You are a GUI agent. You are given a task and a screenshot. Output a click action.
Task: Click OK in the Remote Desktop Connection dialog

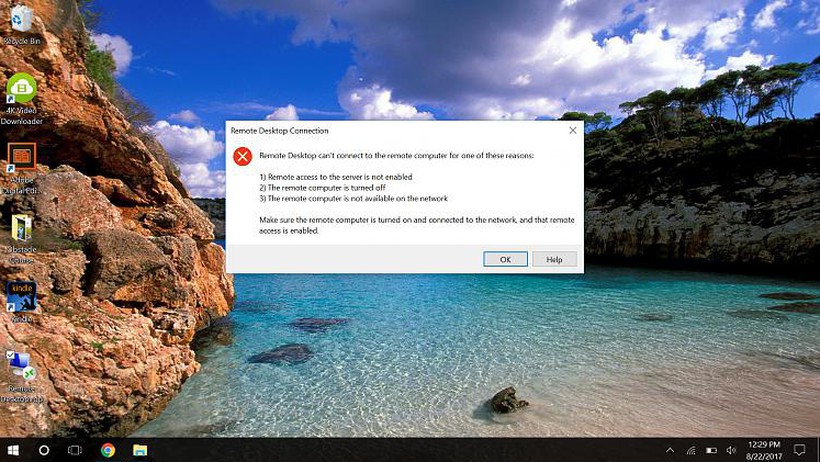tap(505, 259)
